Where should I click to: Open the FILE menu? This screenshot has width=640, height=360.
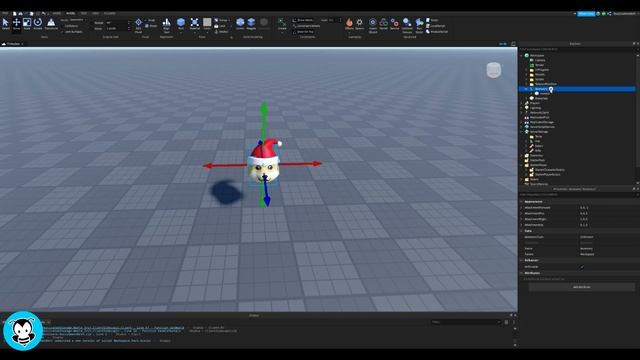(x=5, y=13)
